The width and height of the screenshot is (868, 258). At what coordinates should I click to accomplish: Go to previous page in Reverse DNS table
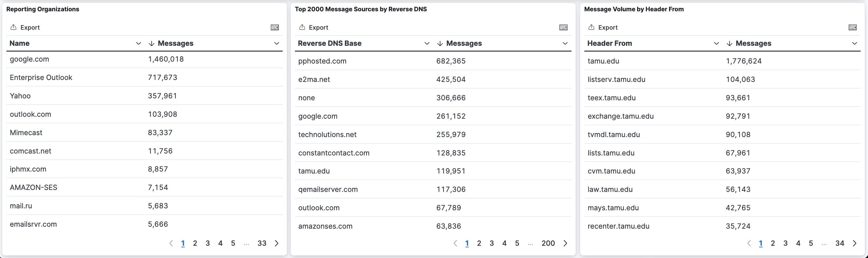pyautogui.click(x=455, y=243)
